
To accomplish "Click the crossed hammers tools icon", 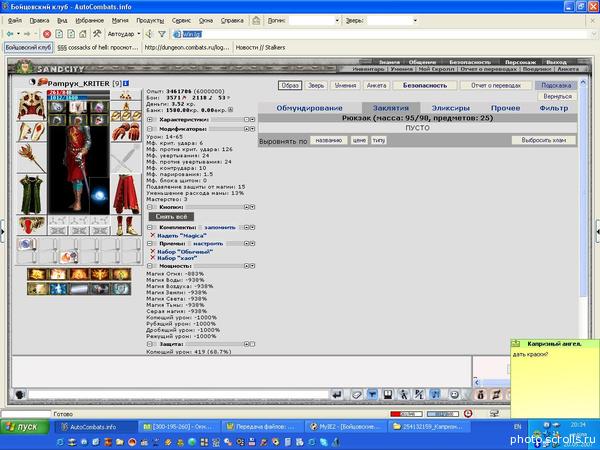I will tap(97, 34).
